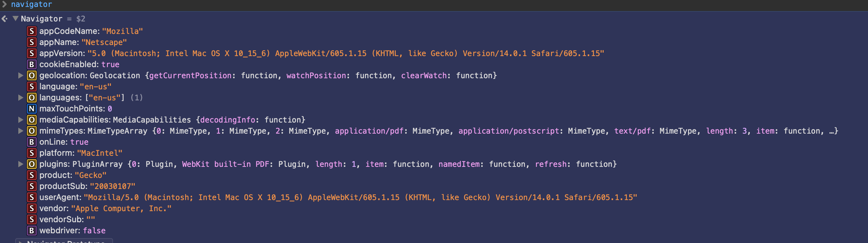Image resolution: width=868 pixels, height=243 pixels.
Task: Click the navigator console input line
Action: click(x=31, y=4)
